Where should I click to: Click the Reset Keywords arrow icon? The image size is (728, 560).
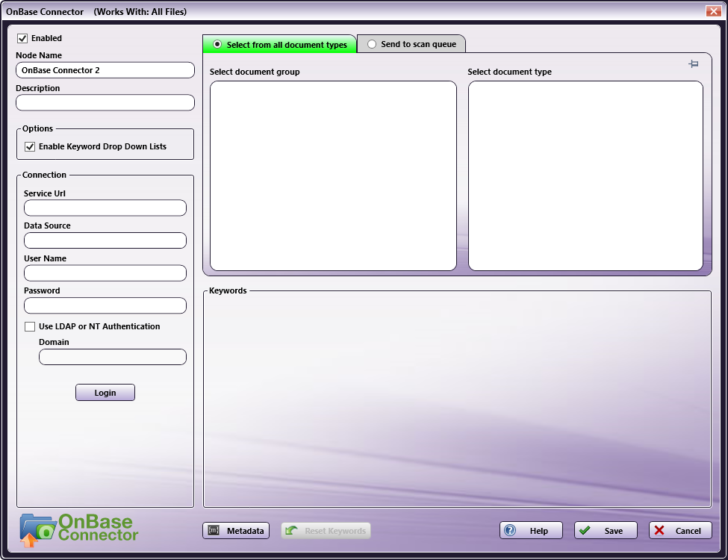tap(290, 531)
